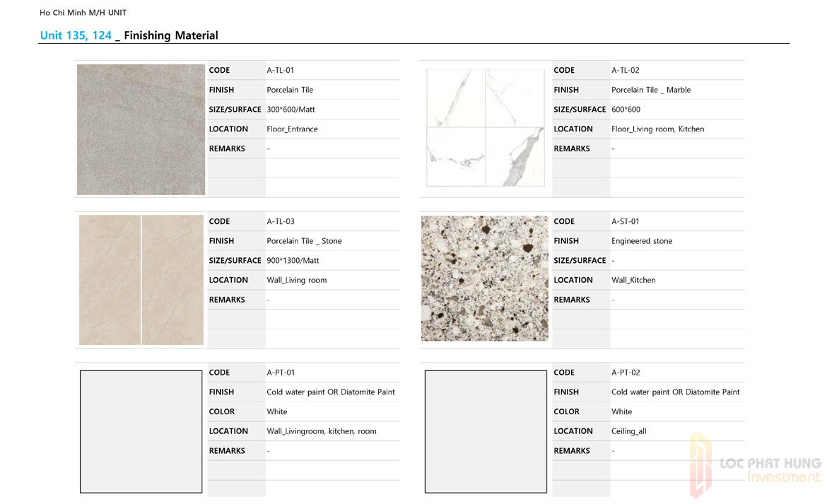The image size is (827, 504).
Task: Pick the white A-PT-01 paint swatch
Action: click(141, 431)
